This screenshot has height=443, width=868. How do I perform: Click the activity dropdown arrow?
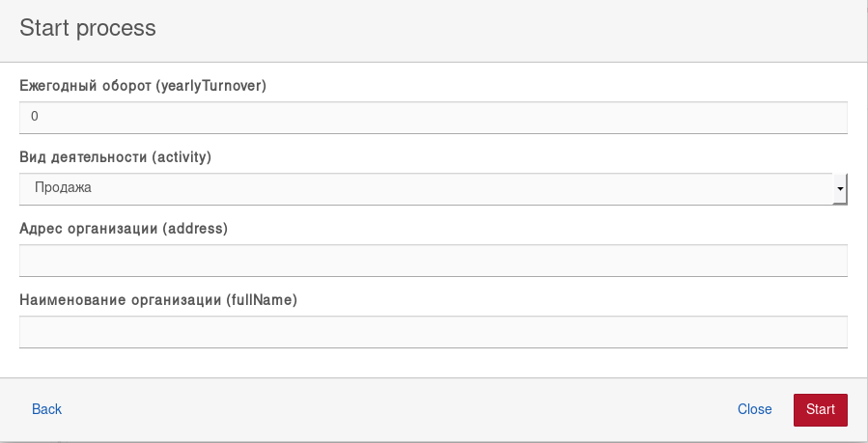(x=840, y=189)
